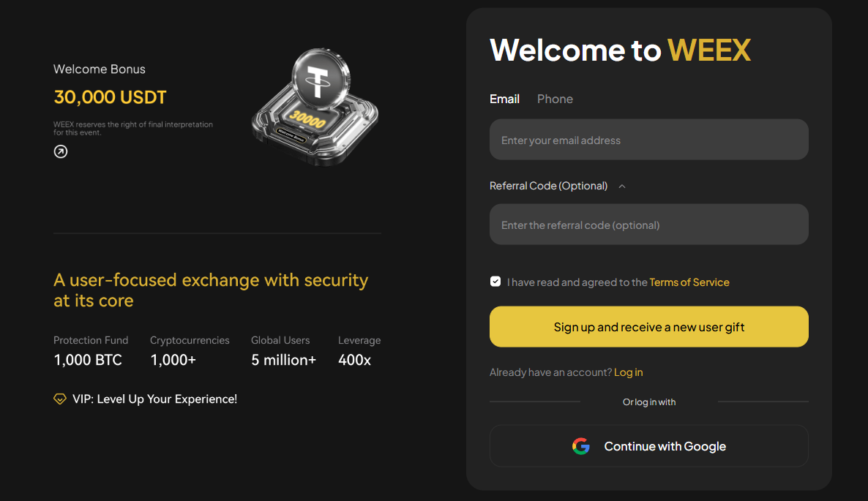The width and height of the screenshot is (868, 501).
Task: Click the Welcome to WEEX heading
Action: coord(620,50)
